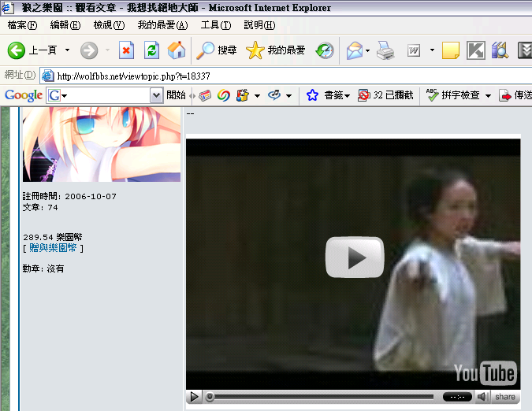This screenshot has height=411, width=532.
Task: Click the grey Forward arrow button
Action: pos(89,50)
